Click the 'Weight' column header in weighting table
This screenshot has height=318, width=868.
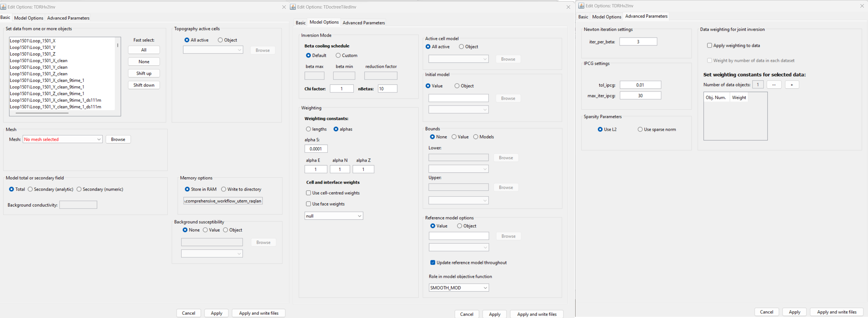pyautogui.click(x=739, y=98)
